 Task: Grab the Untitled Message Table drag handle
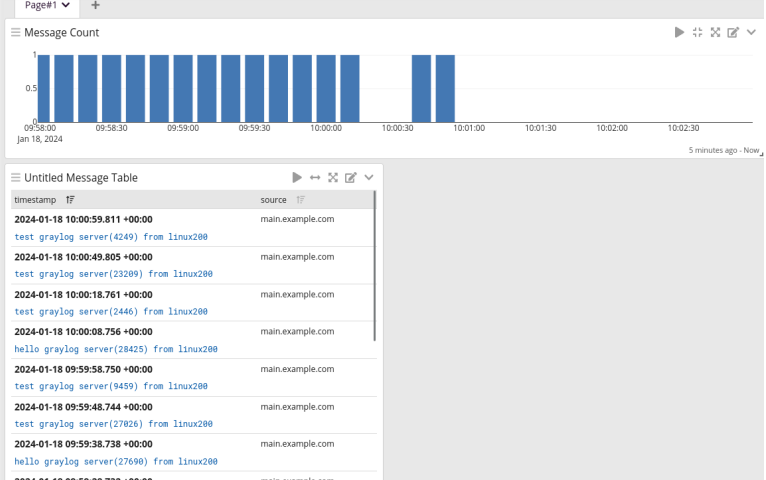pyautogui.click(x=16, y=177)
